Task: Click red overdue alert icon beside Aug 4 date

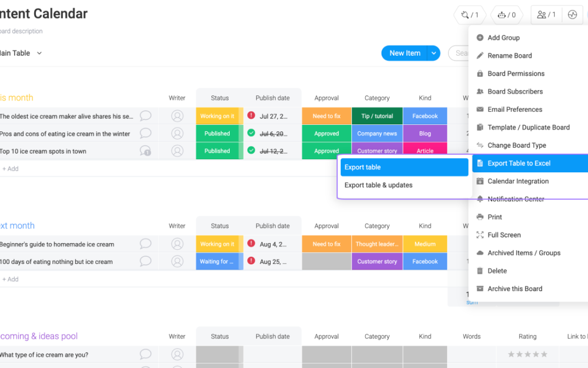Action: click(251, 243)
